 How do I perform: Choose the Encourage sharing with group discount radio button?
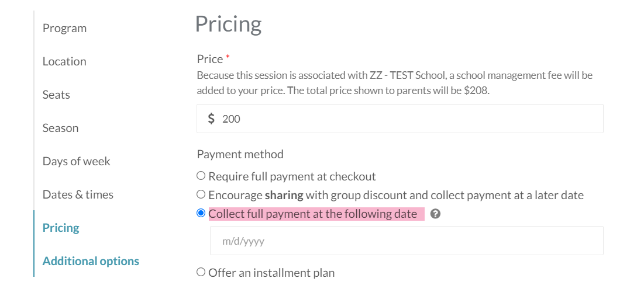tap(201, 194)
